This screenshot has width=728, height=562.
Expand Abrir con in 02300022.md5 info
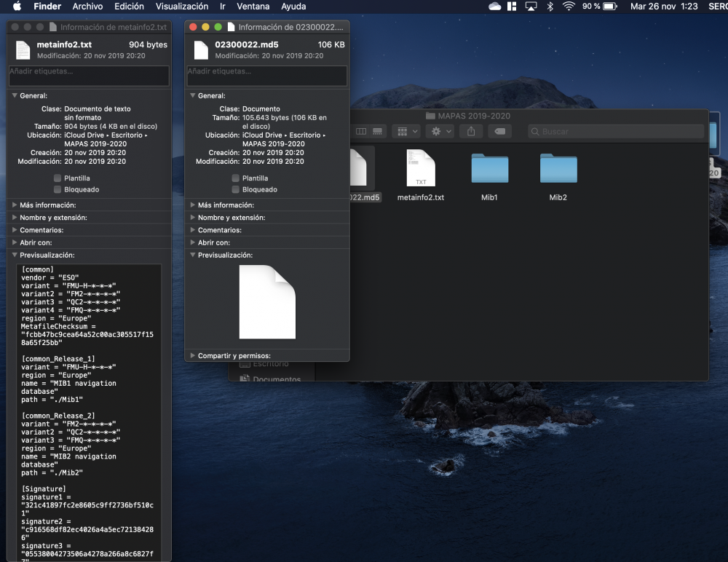(x=192, y=242)
